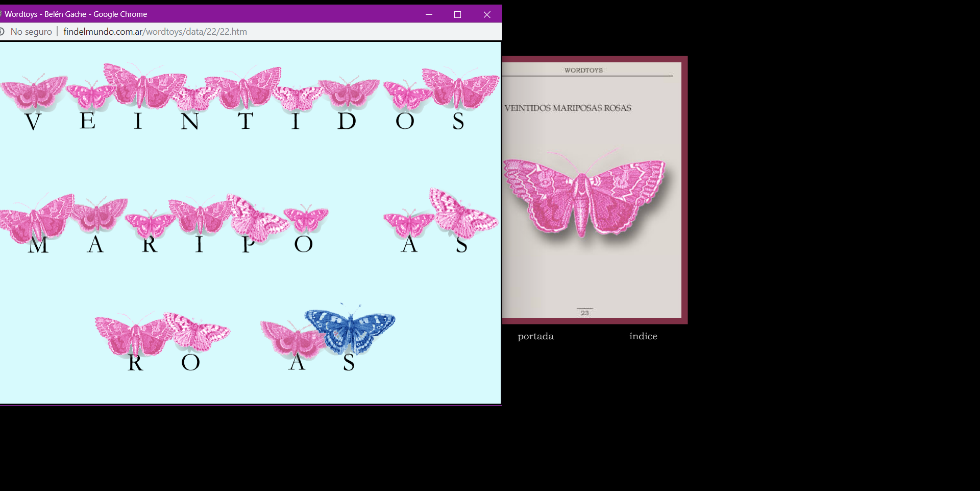
Task: Click the VEINTIDOS MARIPOSAS ROSAS page title
Action: [568, 108]
